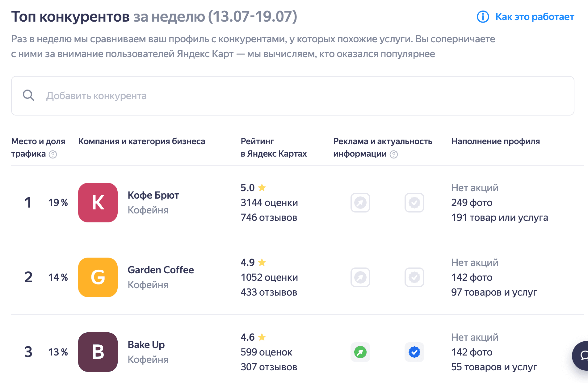Click the orange G logo of Garden Coffee

(98, 277)
